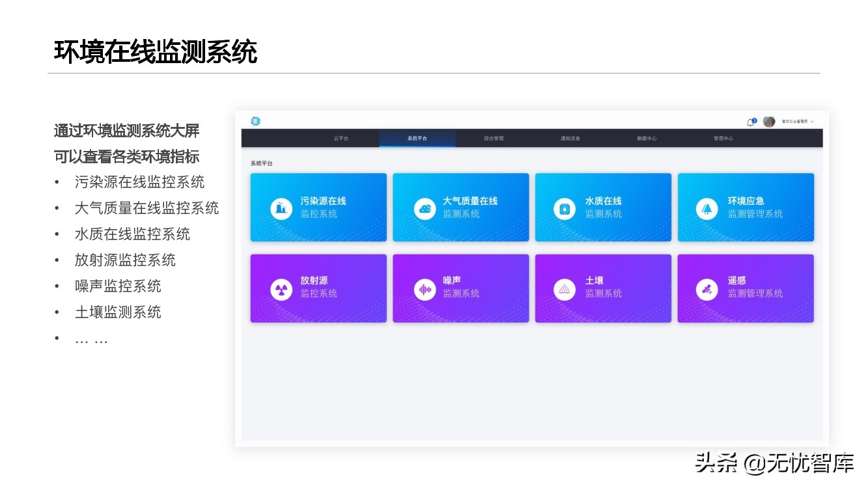Click the bullet text 大气质量在线监控系统
This screenshot has width=868, height=488.
(147, 208)
